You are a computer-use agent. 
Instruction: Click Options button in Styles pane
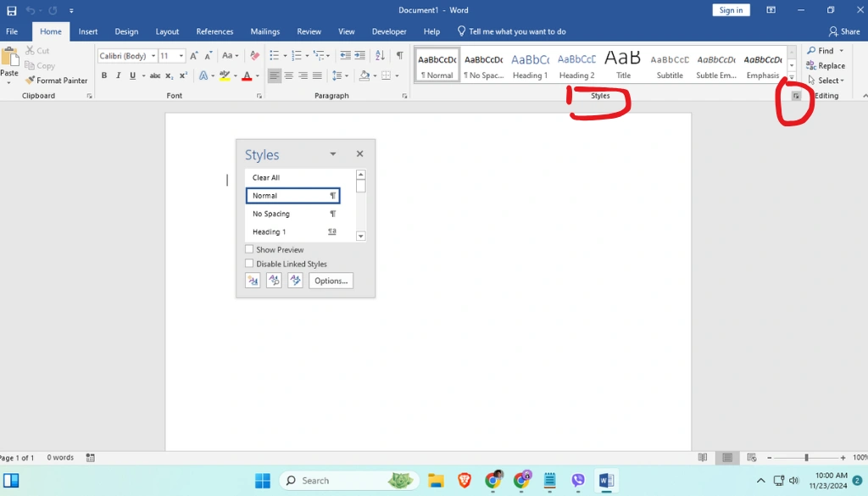[331, 281]
